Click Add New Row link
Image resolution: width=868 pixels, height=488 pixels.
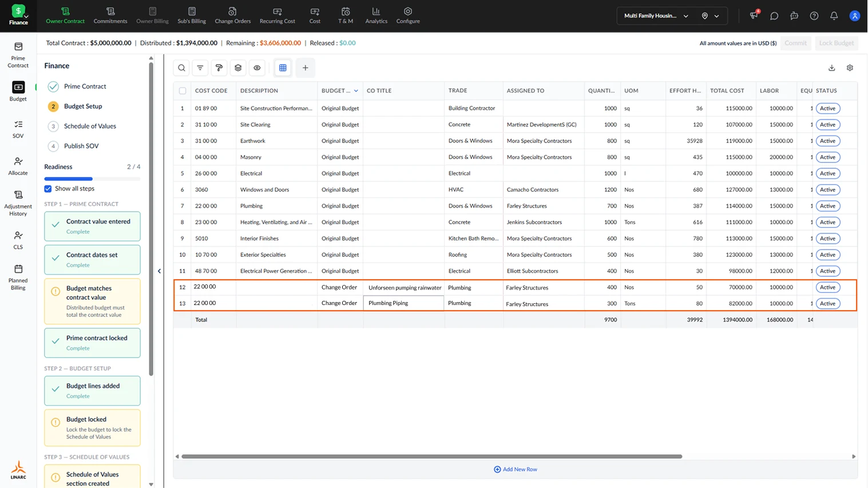click(516, 469)
